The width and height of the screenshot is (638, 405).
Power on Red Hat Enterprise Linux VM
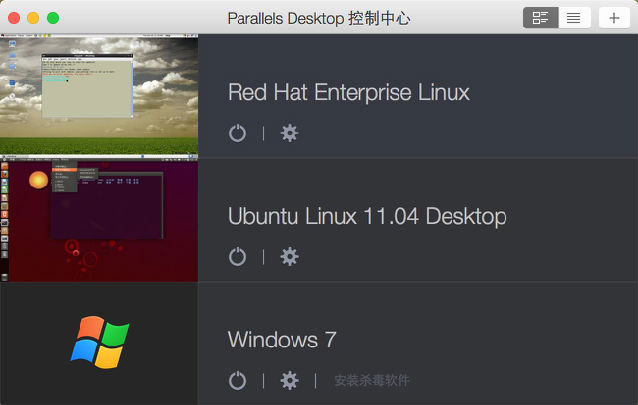click(237, 133)
